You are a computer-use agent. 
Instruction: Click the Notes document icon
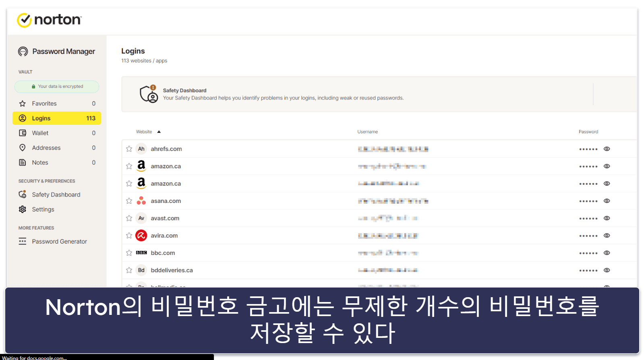pyautogui.click(x=23, y=163)
